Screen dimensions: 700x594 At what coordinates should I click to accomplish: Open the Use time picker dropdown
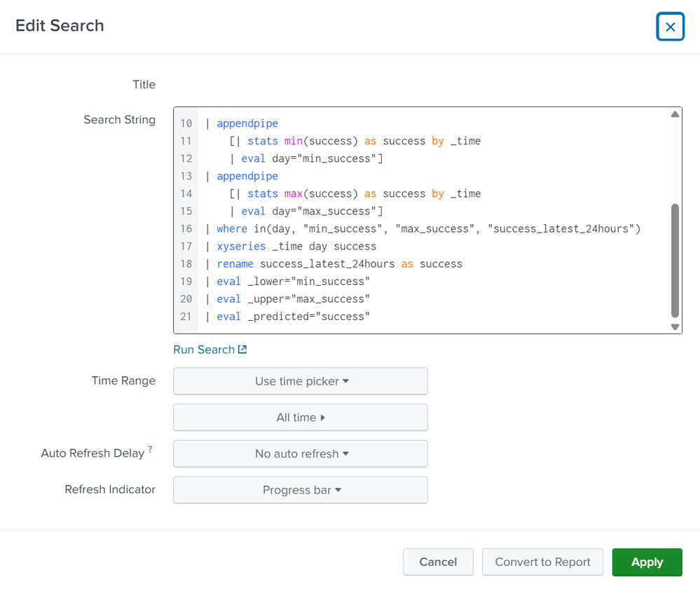click(300, 381)
